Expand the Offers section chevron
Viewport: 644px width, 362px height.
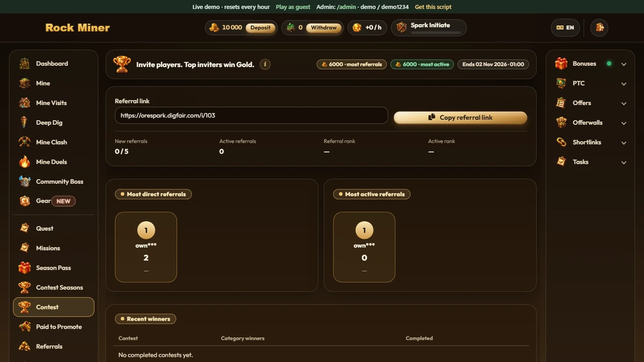(624, 104)
